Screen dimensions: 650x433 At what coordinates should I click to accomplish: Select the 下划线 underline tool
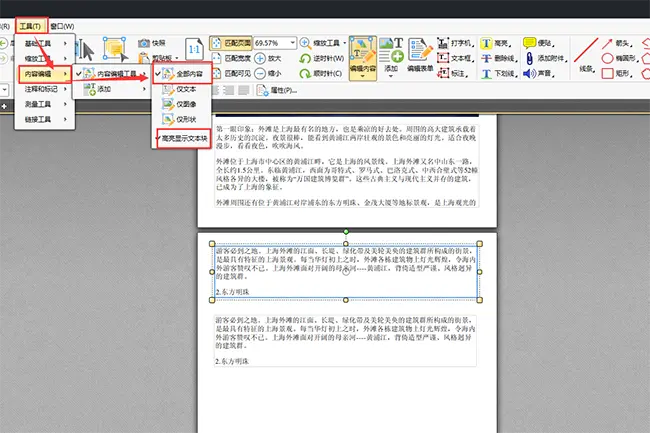point(499,73)
